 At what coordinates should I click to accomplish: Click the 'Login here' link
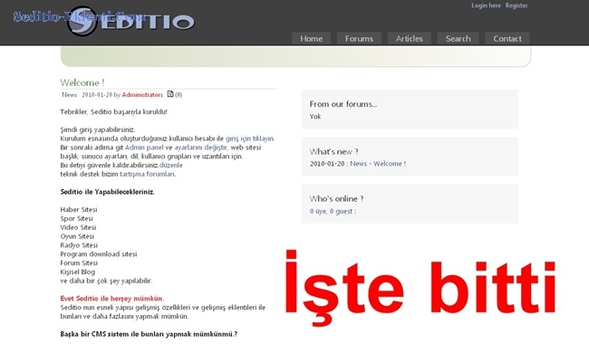pyautogui.click(x=486, y=5)
